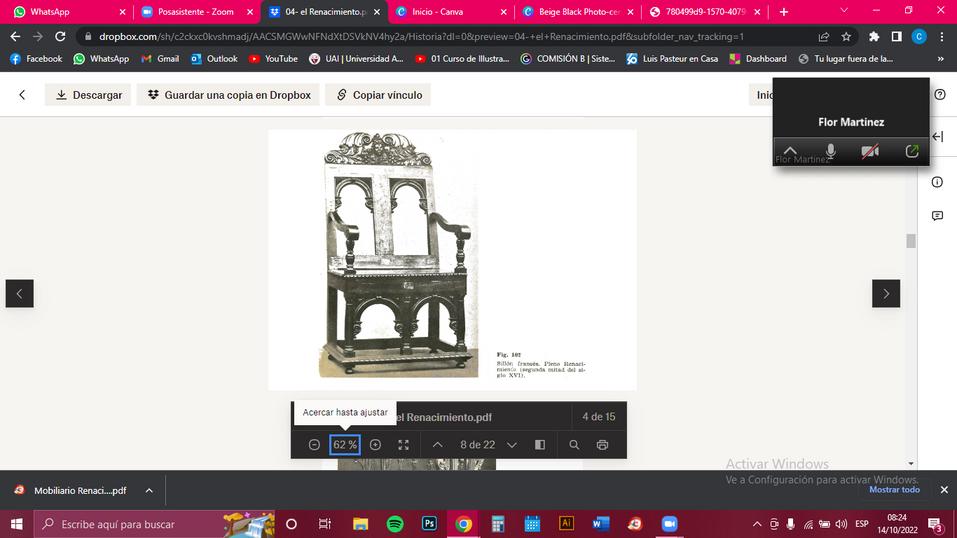Open Dashboard bookmark

tap(758, 59)
